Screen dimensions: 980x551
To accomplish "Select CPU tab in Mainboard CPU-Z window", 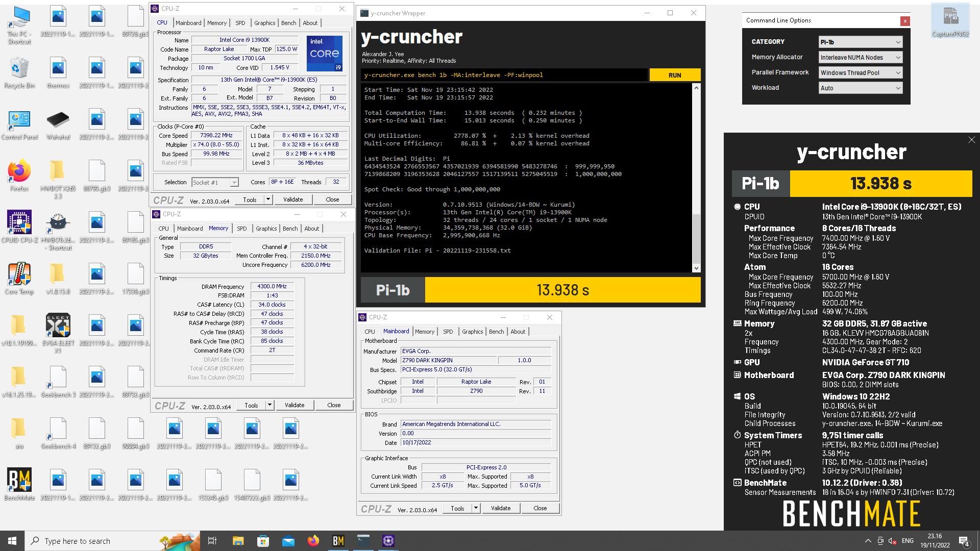I will pos(370,332).
